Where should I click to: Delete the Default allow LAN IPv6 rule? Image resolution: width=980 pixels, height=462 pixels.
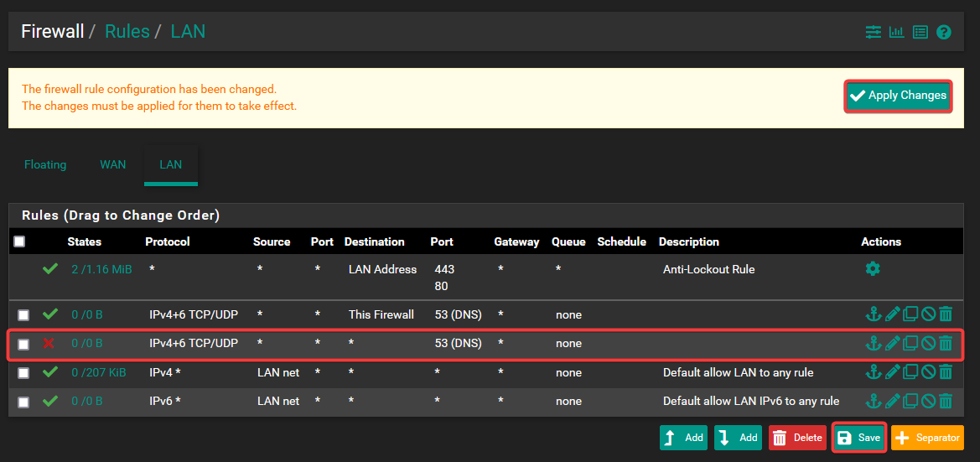(x=946, y=401)
